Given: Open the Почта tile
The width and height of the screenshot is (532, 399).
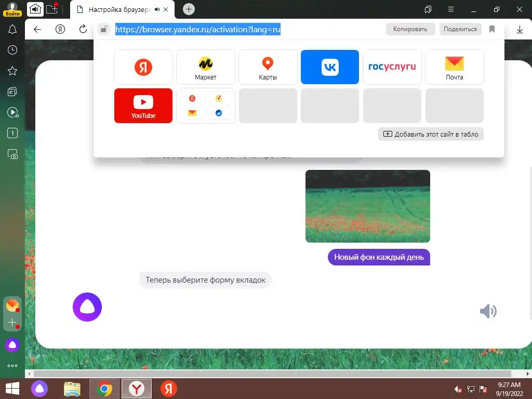Looking at the screenshot, I should (454, 67).
